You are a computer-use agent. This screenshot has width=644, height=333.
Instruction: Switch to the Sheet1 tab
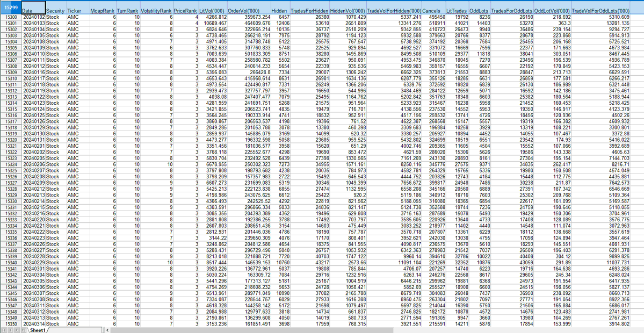[39, 329]
